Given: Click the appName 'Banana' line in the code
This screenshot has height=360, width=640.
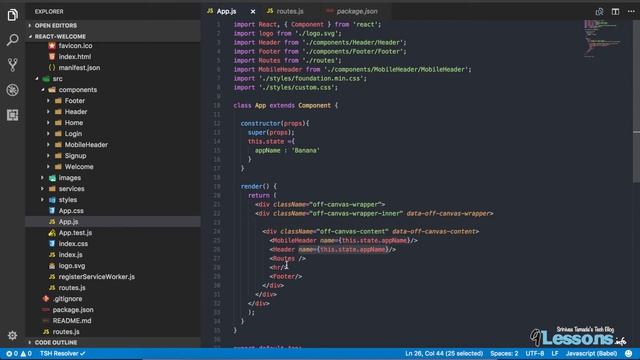Looking at the screenshot, I should 287,151.
